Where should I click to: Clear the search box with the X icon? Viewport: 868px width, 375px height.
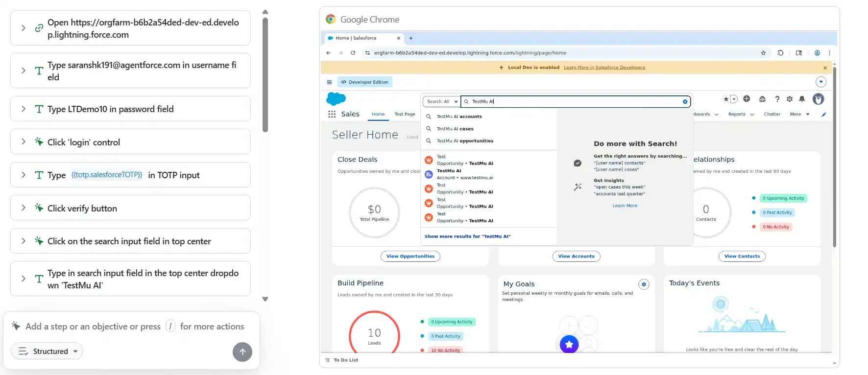(x=685, y=102)
